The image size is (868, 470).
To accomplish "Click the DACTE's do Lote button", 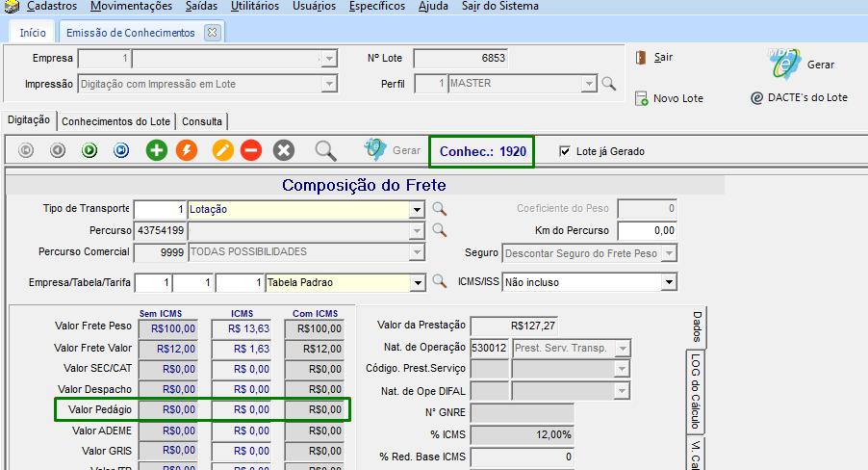I will click(x=799, y=97).
